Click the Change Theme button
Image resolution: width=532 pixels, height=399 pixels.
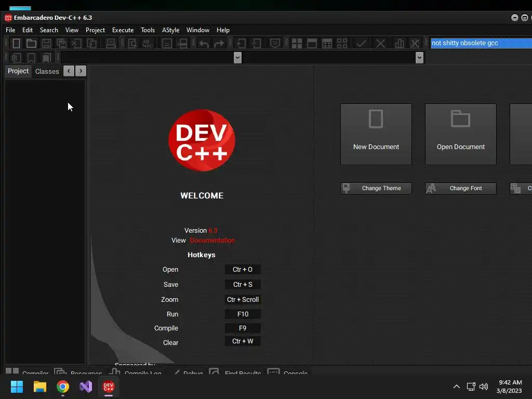376,188
